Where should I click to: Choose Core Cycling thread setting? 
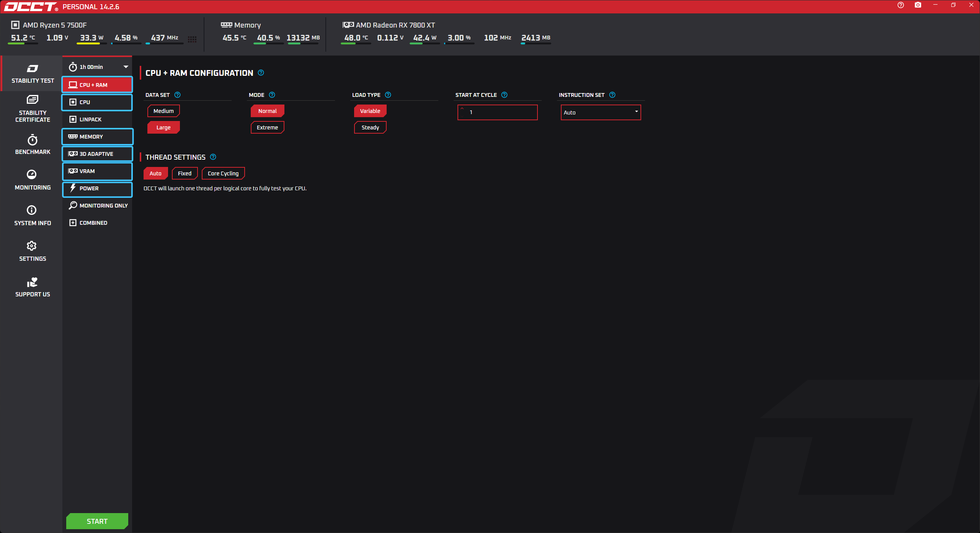(x=223, y=173)
